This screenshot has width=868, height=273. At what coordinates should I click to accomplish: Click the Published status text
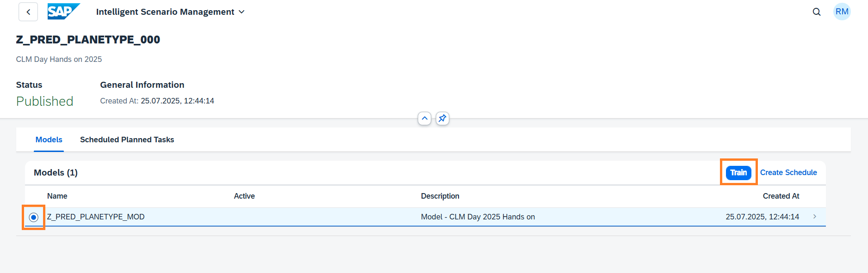coord(44,101)
